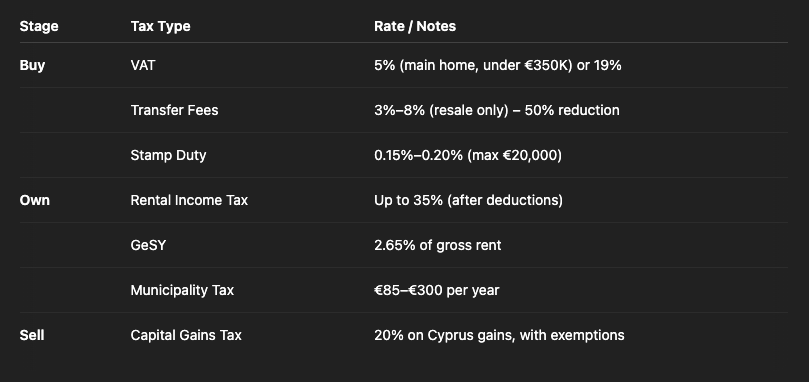Click the 5% main home VAT rate text

point(498,66)
